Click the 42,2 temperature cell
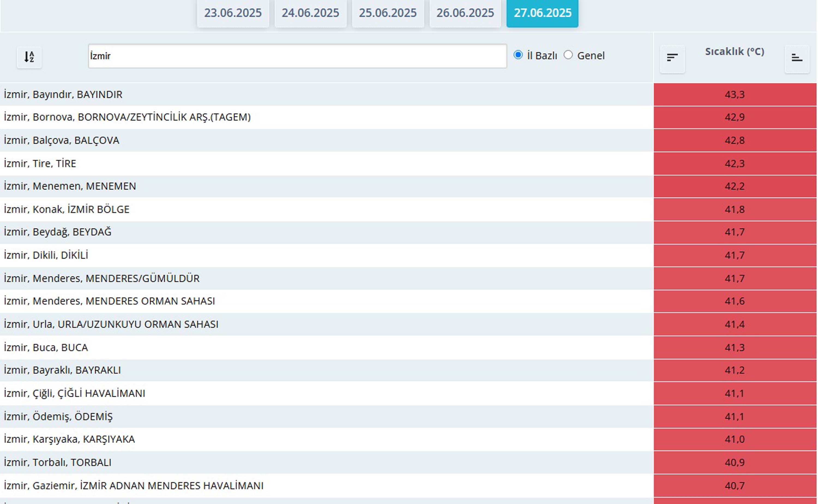Image resolution: width=818 pixels, height=504 pixels. pyautogui.click(x=735, y=186)
